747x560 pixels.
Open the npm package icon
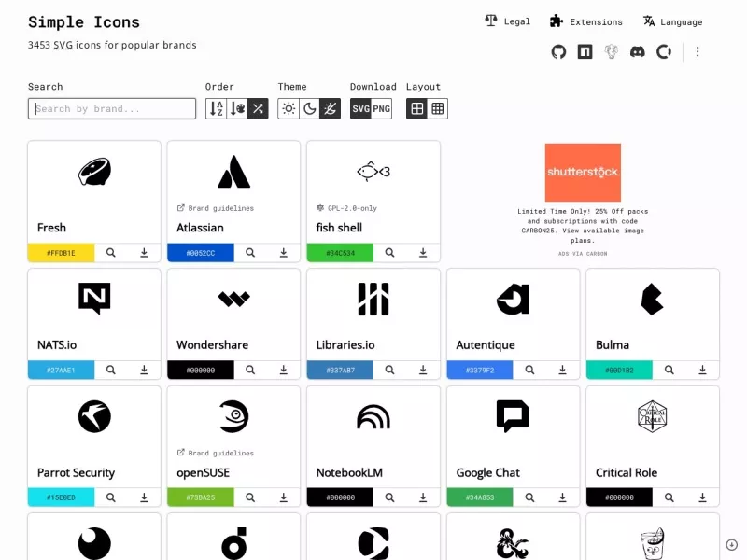585,51
